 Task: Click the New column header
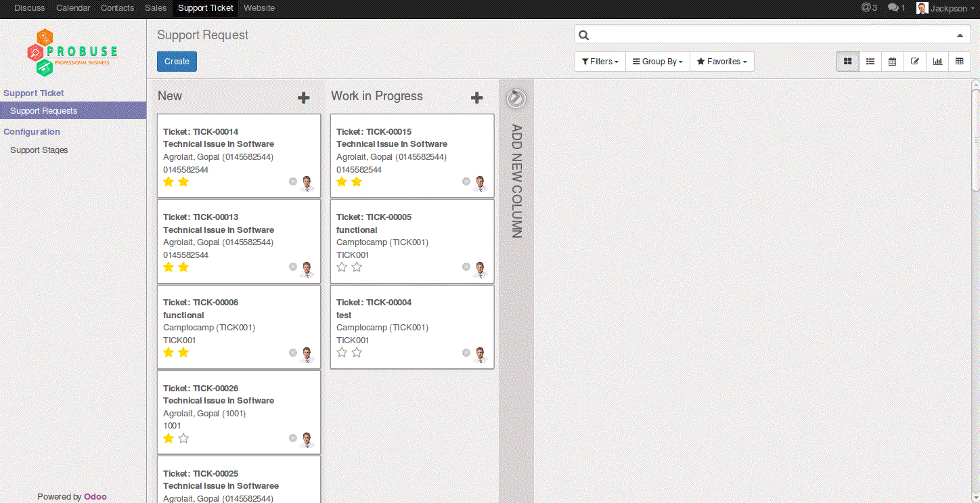click(x=170, y=96)
